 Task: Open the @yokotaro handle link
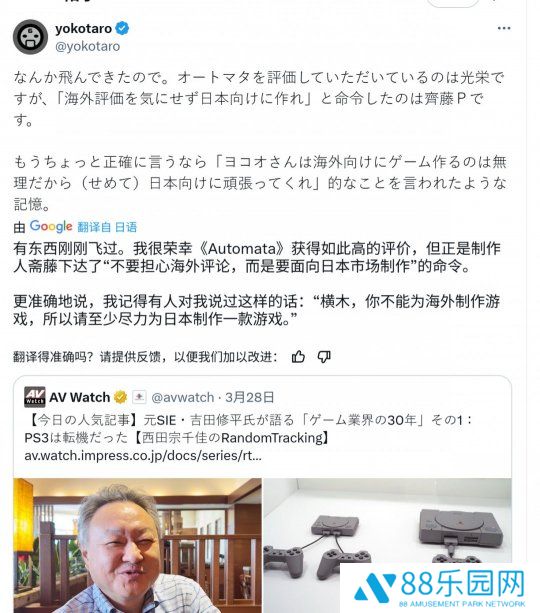click(88, 46)
